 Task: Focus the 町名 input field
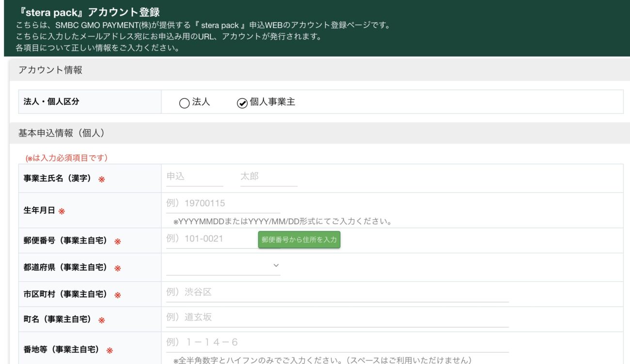(337, 318)
